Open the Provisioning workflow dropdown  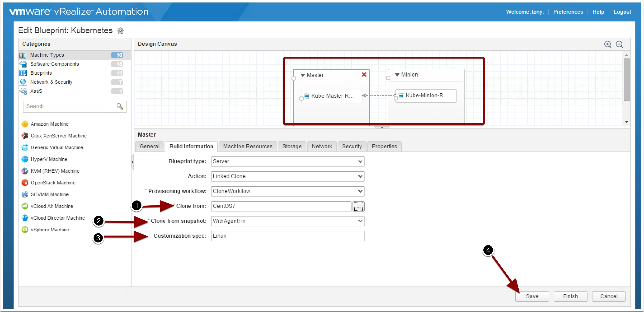coord(360,191)
